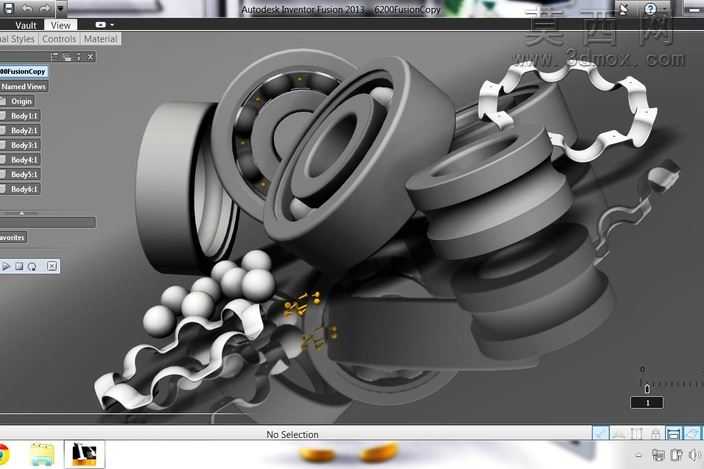Click the second status bar toggle icon
Screen dimensions: 704x469
(619, 434)
